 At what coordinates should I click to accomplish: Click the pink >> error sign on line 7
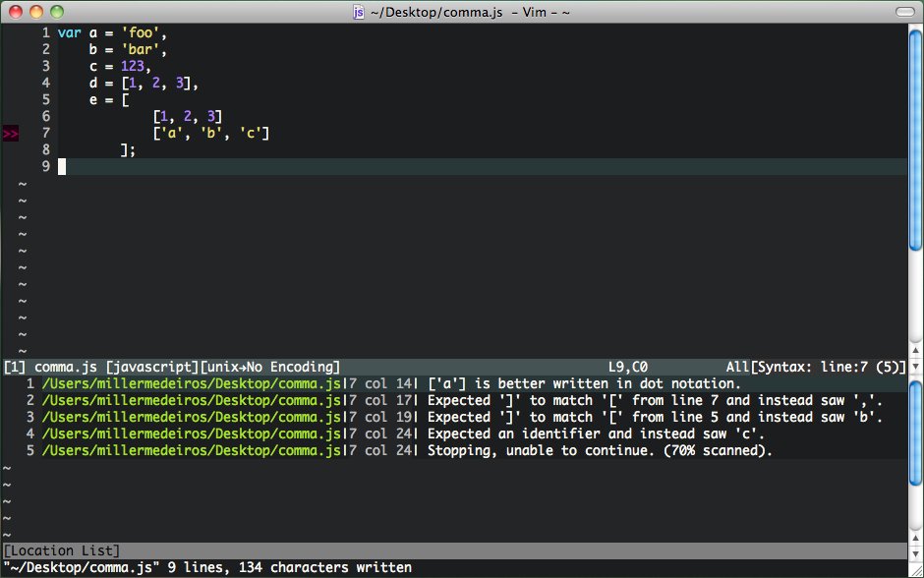(11, 134)
